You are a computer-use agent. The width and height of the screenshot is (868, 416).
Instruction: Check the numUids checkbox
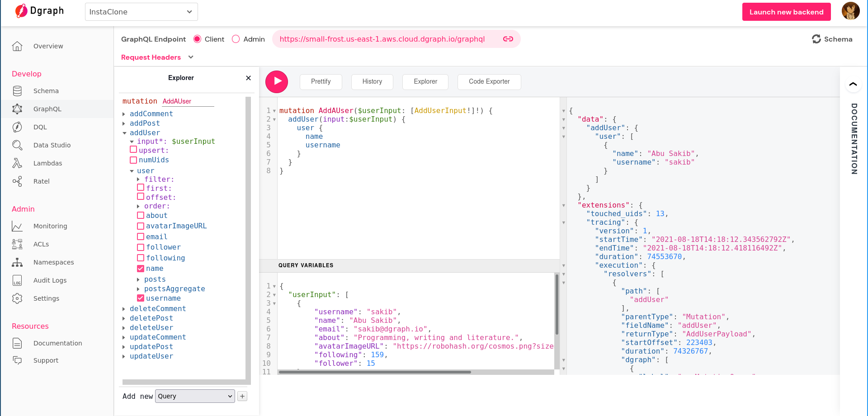coord(133,160)
